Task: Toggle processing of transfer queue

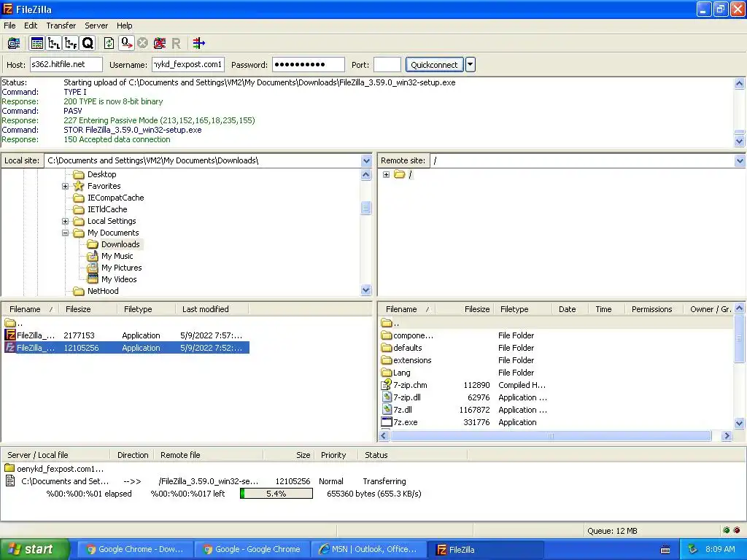Action: click(x=126, y=43)
